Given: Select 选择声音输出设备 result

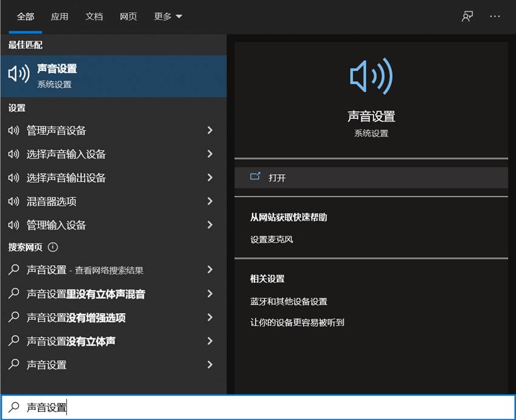Looking at the screenshot, I should click(x=114, y=178).
